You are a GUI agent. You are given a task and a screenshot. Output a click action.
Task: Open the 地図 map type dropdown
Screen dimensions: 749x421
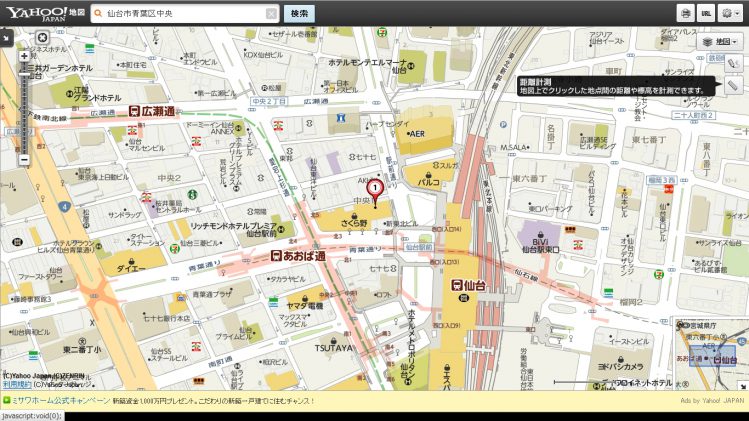pos(720,42)
